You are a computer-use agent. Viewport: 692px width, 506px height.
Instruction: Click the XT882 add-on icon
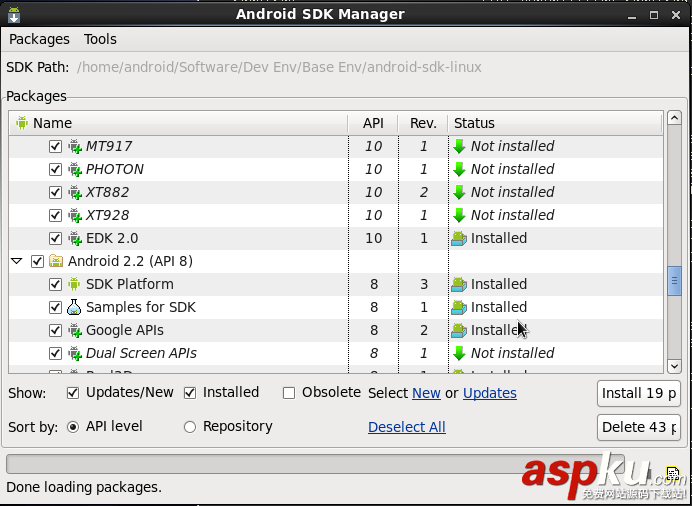[x=75, y=192]
